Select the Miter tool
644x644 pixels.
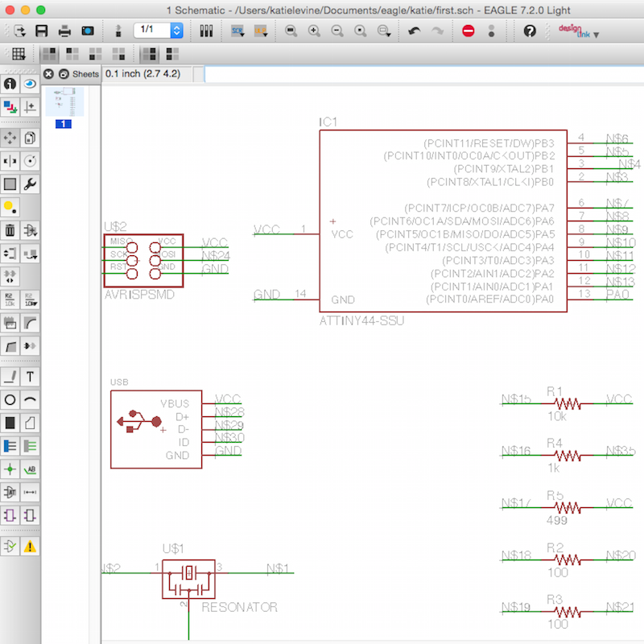pyautogui.click(x=30, y=323)
